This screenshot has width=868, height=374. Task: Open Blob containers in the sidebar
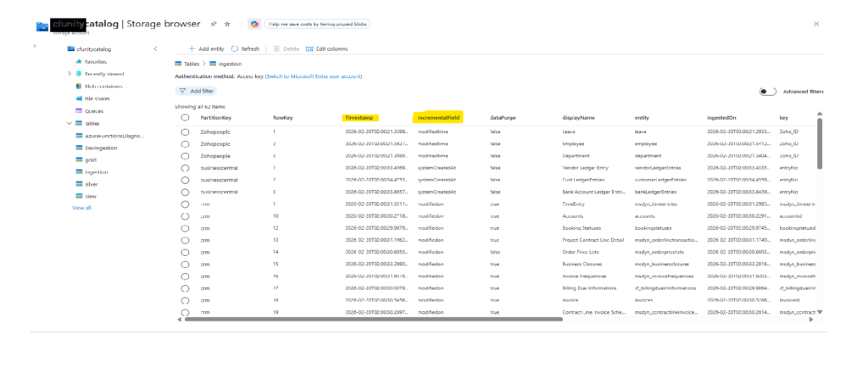[x=103, y=86]
